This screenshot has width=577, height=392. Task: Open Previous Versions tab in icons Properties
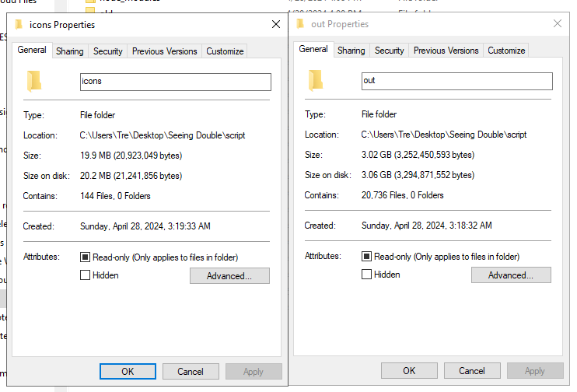tap(165, 51)
